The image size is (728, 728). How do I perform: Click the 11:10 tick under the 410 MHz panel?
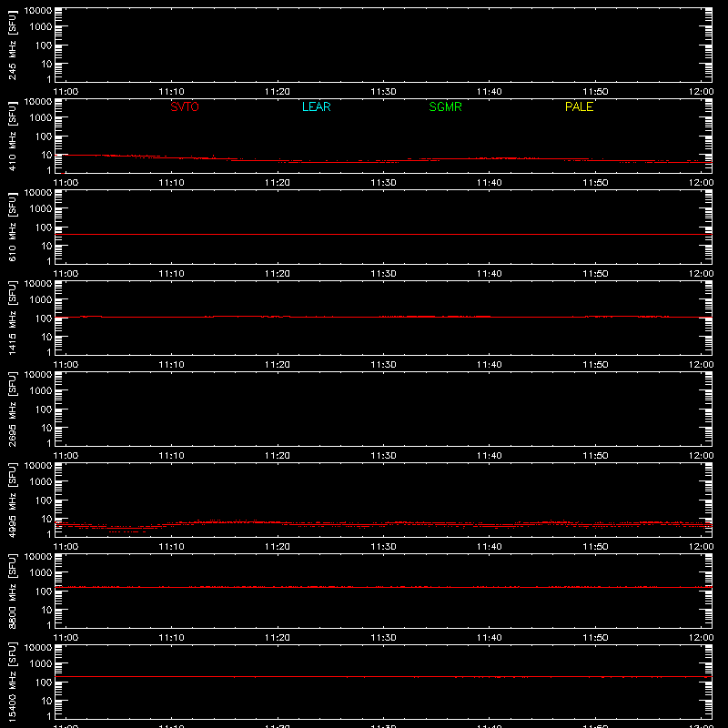[172, 183]
